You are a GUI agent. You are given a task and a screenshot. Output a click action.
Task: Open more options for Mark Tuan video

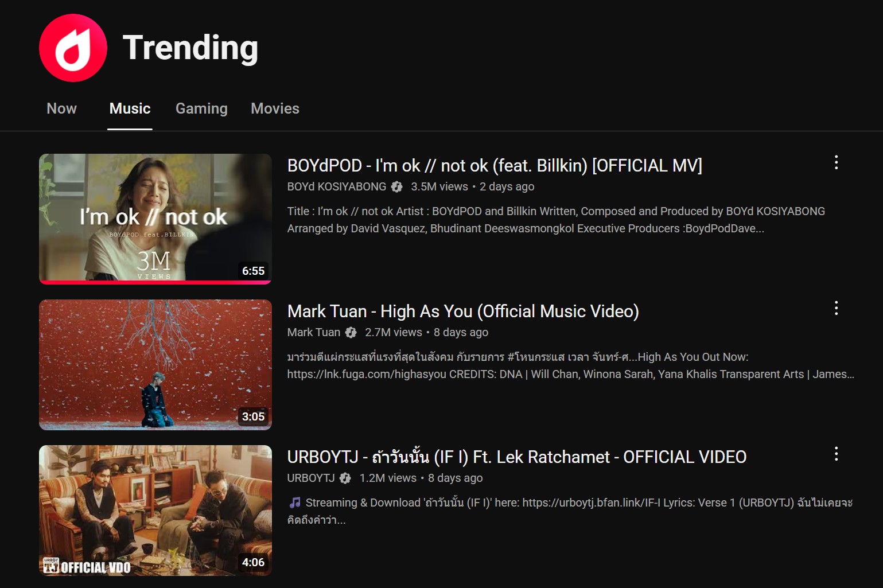[x=836, y=308]
